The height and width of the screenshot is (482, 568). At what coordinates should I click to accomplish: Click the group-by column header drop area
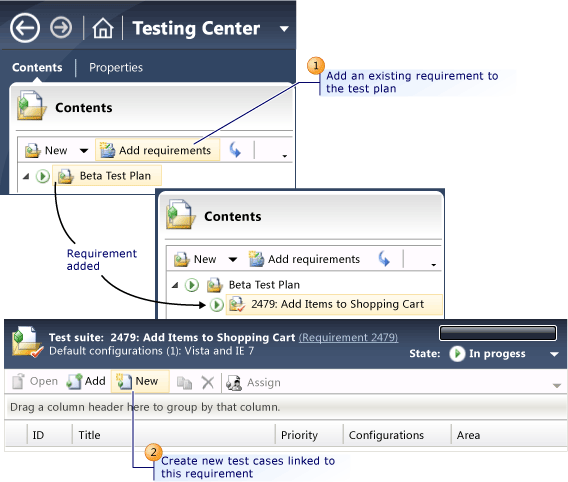[x=285, y=407]
